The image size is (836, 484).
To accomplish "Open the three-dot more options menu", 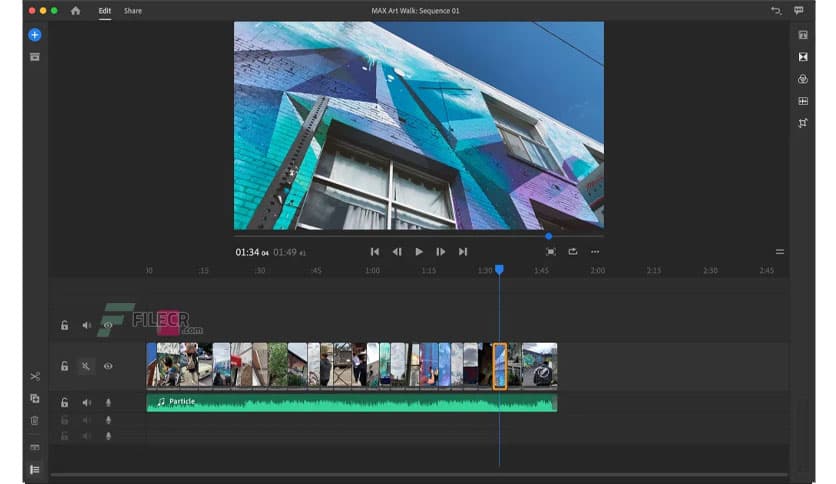I will 595,252.
